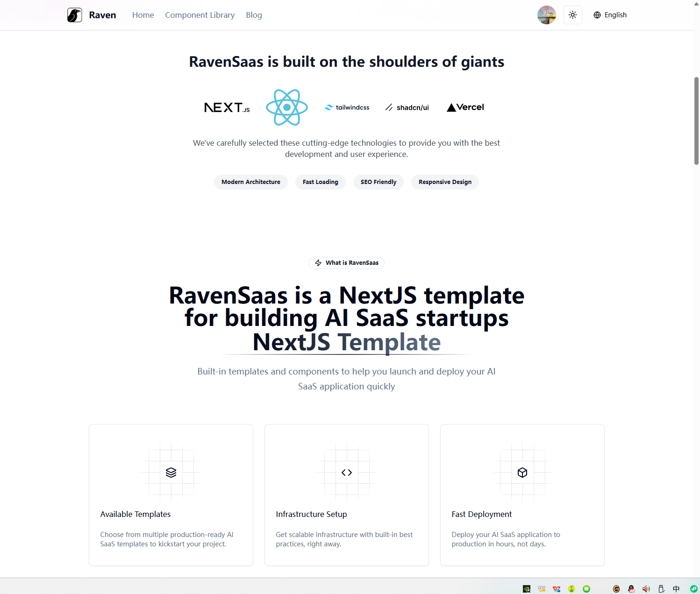The width and height of the screenshot is (700, 594).
Task: Select the SEO Friendly badge
Action: (379, 182)
